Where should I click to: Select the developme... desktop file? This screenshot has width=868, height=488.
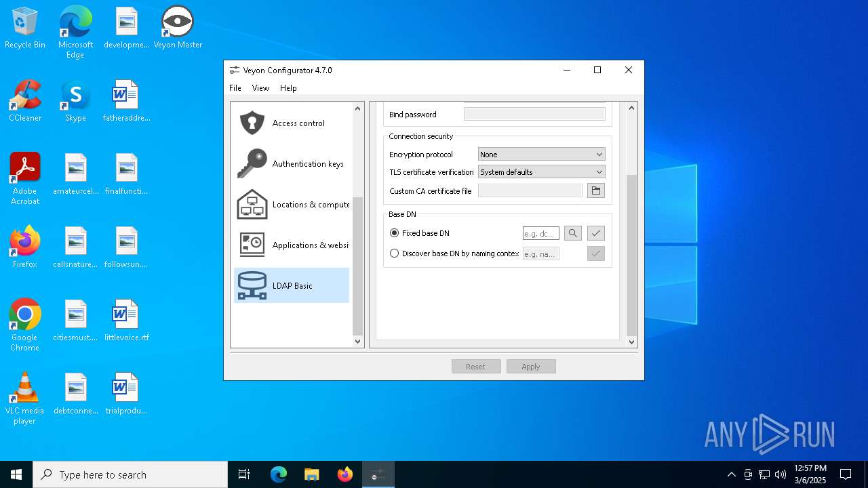[126, 28]
